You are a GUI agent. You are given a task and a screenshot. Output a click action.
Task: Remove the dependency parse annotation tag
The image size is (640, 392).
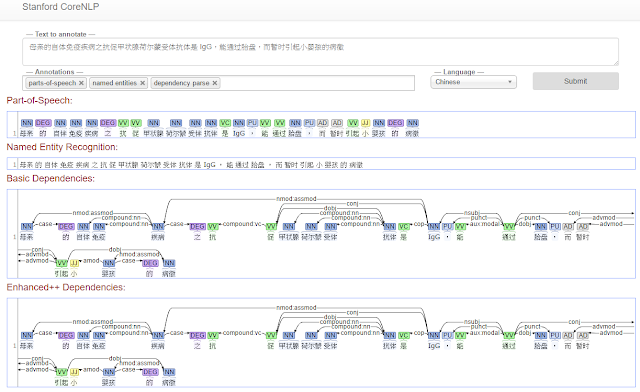(x=215, y=83)
